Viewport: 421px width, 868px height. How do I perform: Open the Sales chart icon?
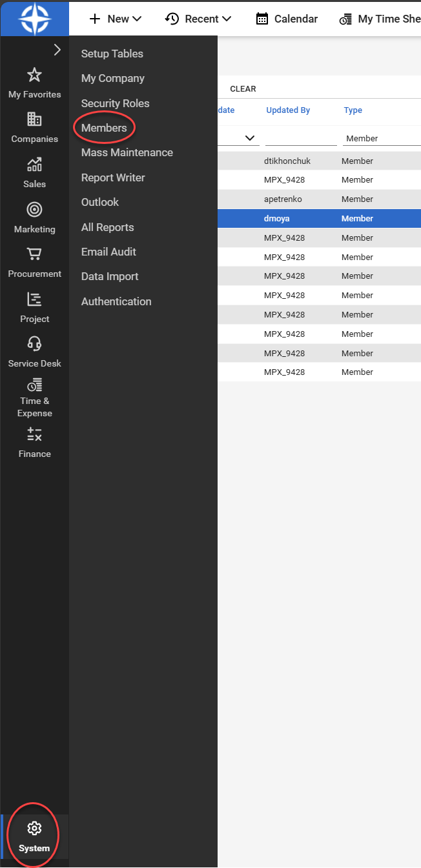coord(34,165)
